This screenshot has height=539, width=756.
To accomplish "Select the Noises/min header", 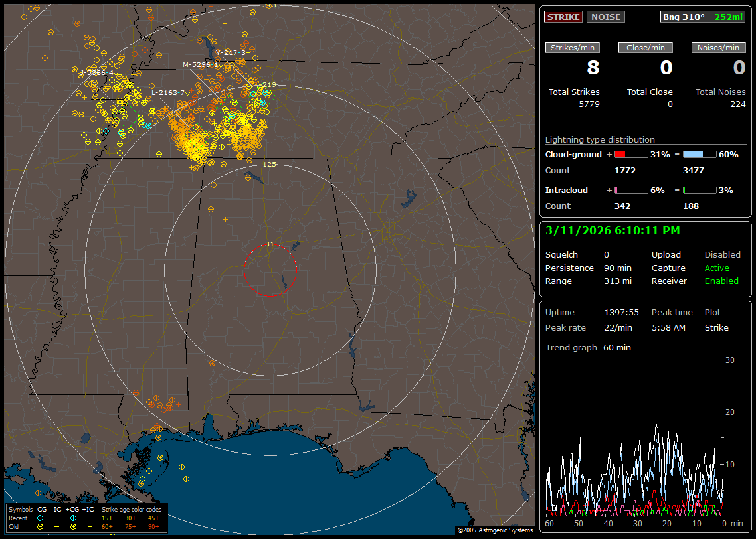I will click(x=718, y=48).
